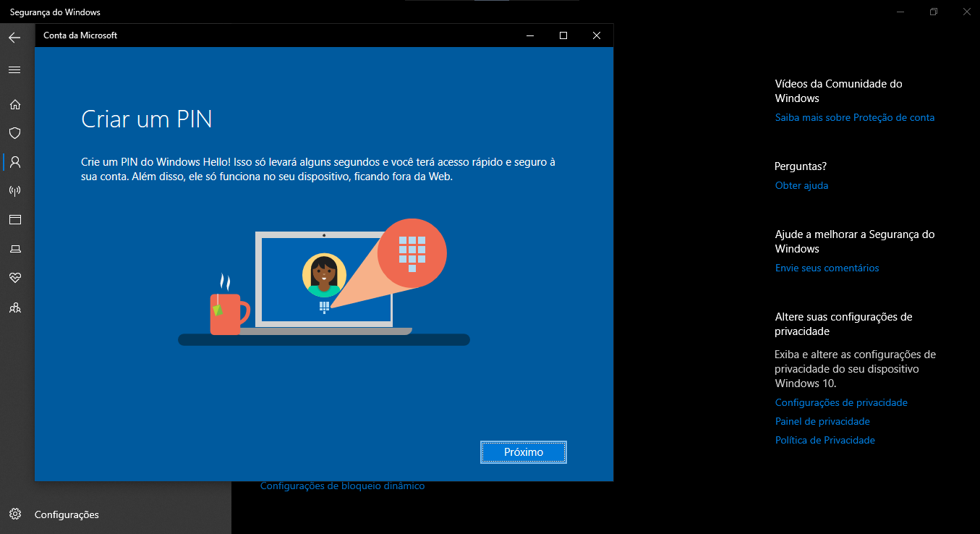Click the Próximo button
This screenshot has width=980, height=534.
pos(524,452)
